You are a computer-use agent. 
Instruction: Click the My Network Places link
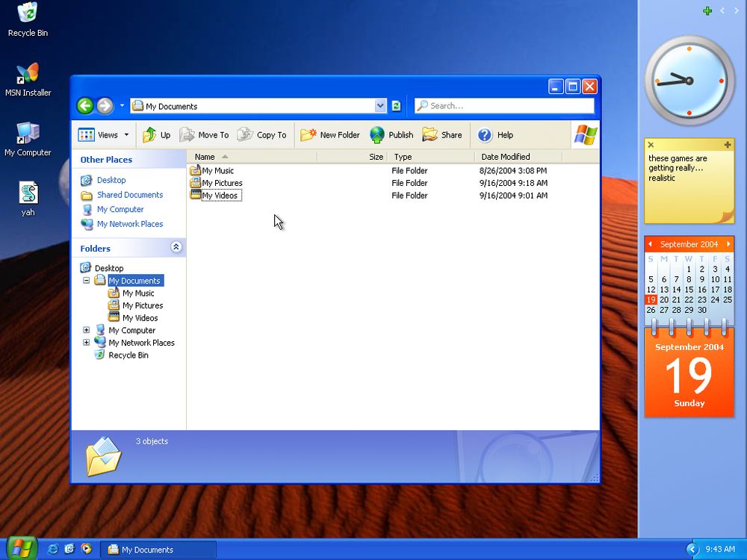point(129,224)
